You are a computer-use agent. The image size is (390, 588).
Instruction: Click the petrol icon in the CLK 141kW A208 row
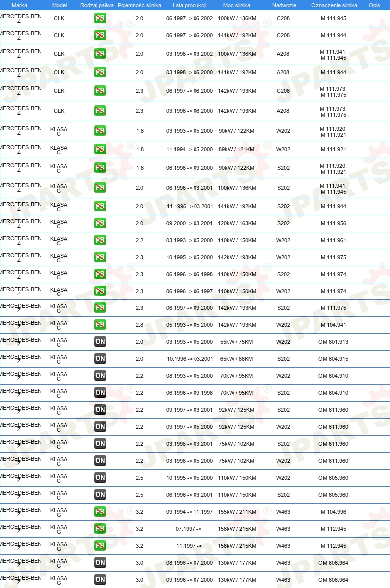(x=100, y=72)
